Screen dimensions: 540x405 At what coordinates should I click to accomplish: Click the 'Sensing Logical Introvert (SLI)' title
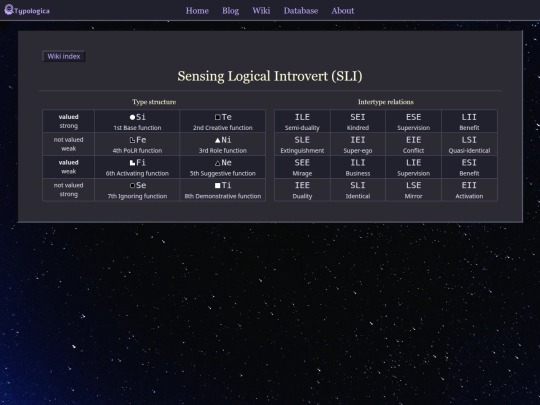(x=270, y=76)
